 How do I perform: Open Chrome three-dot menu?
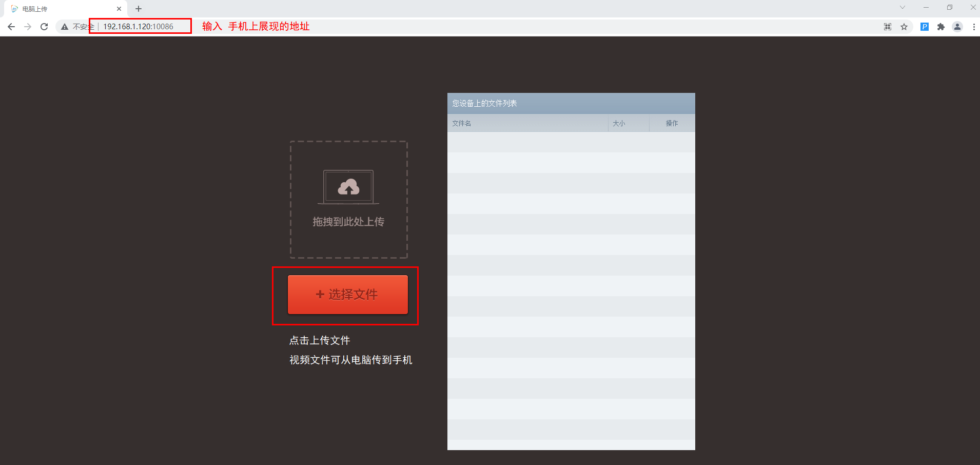[974, 27]
